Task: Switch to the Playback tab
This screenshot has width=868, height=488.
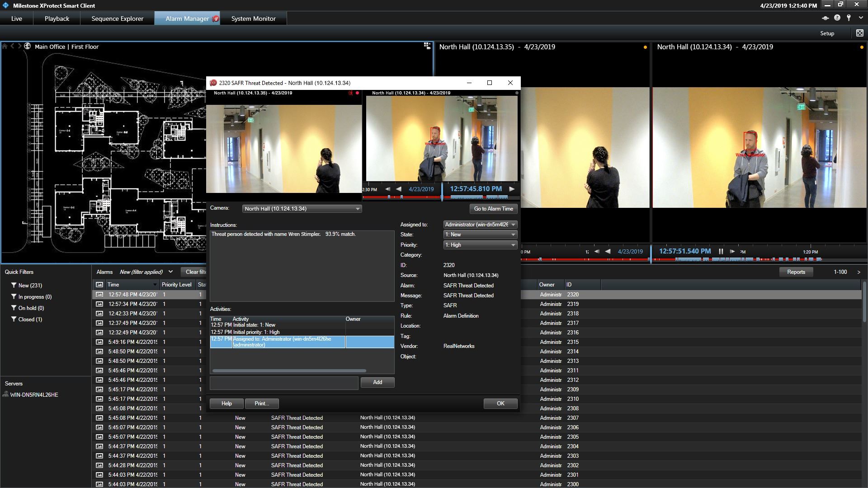Action: 57,19
